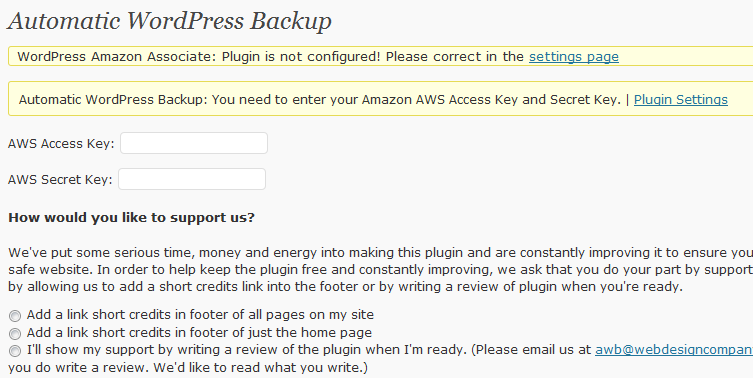Viewport: 753px width, 378px height.
Task: Click the 'AWS Access Key:' label text
Action: [x=61, y=144]
